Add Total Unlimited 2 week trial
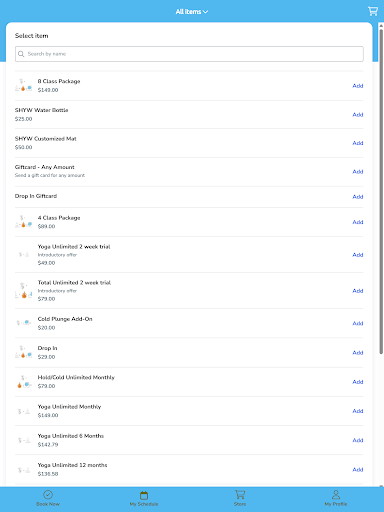 (x=358, y=291)
